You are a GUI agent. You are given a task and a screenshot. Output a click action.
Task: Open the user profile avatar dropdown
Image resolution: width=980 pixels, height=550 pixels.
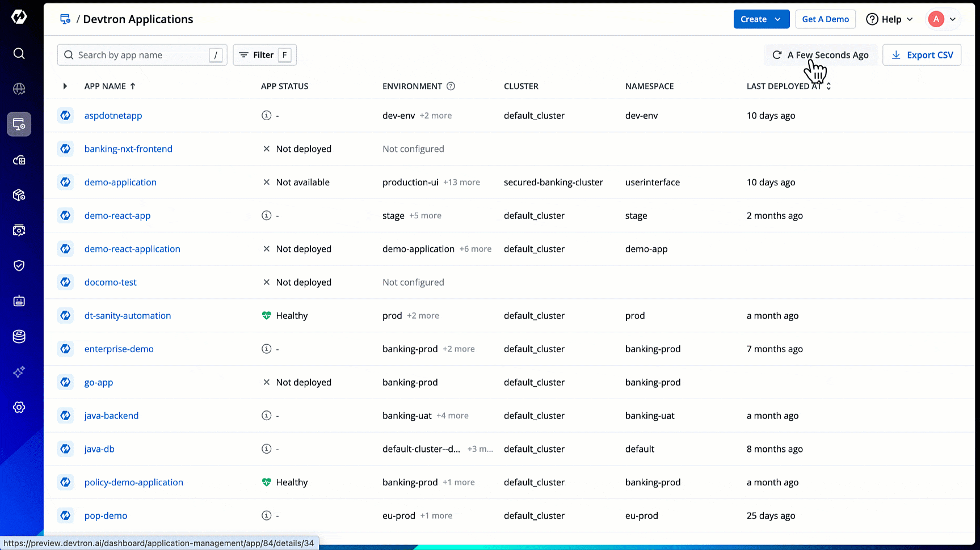click(x=943, y=19)
